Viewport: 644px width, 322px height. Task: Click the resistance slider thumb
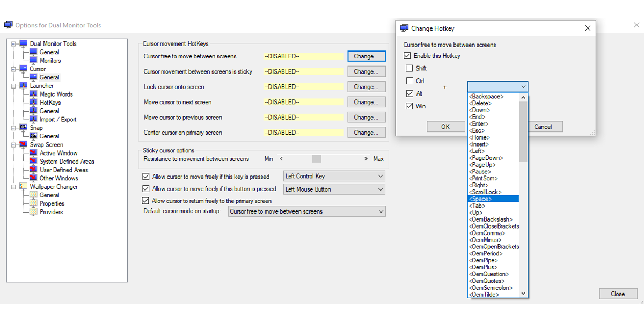point(317,159)
